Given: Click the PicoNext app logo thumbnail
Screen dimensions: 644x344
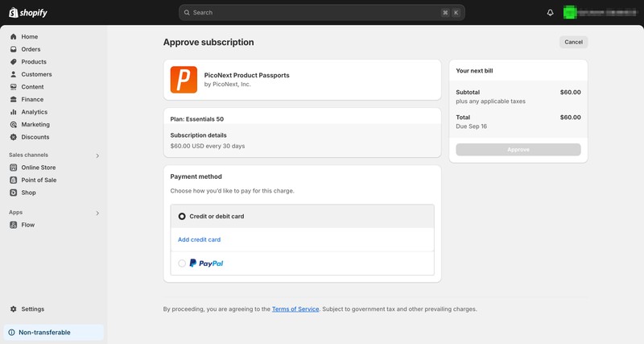Looking at the screenshot, I should click(x=184, y=80).
